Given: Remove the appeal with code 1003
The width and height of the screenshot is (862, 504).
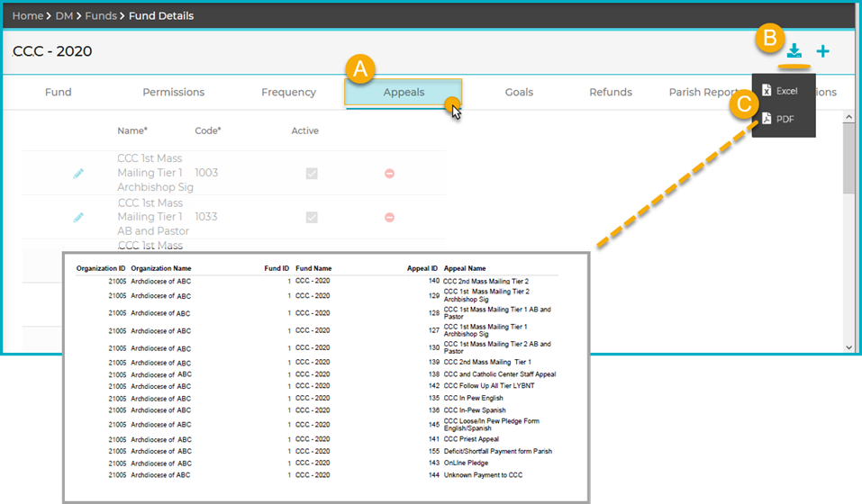Looking at the screenshot, I should (389, 174).
